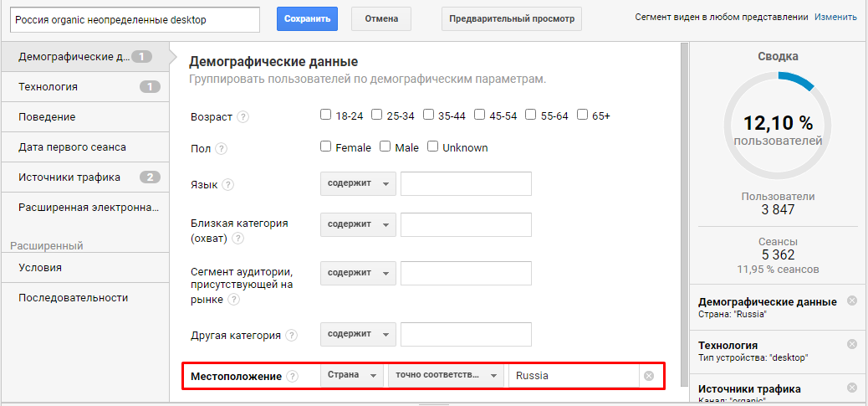The image size is (868, 406).
Task: Open help icon next to Возраст
Action: pos(243,117)
